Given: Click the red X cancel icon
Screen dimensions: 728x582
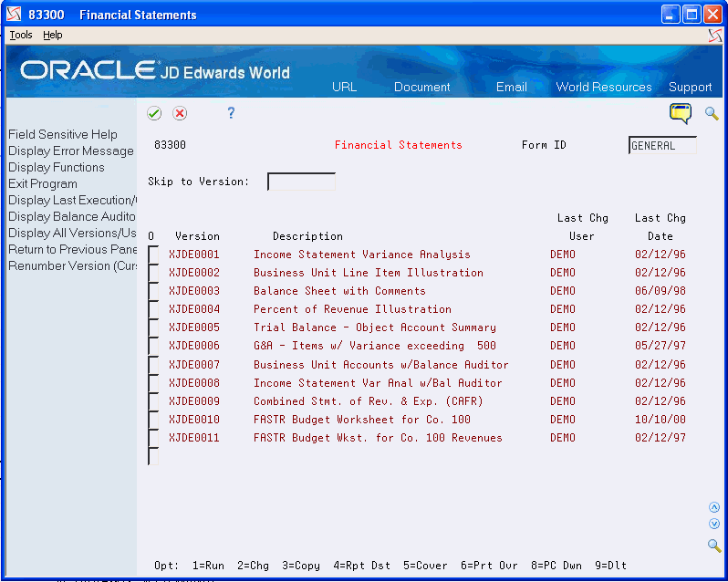Looking at the screenshot, I should pos(180,113).
